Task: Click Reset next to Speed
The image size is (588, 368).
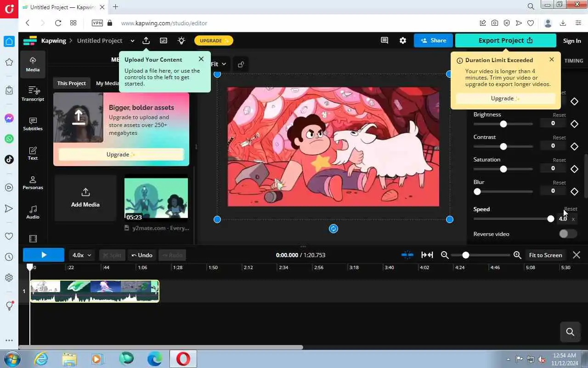Action: (571, 209)
